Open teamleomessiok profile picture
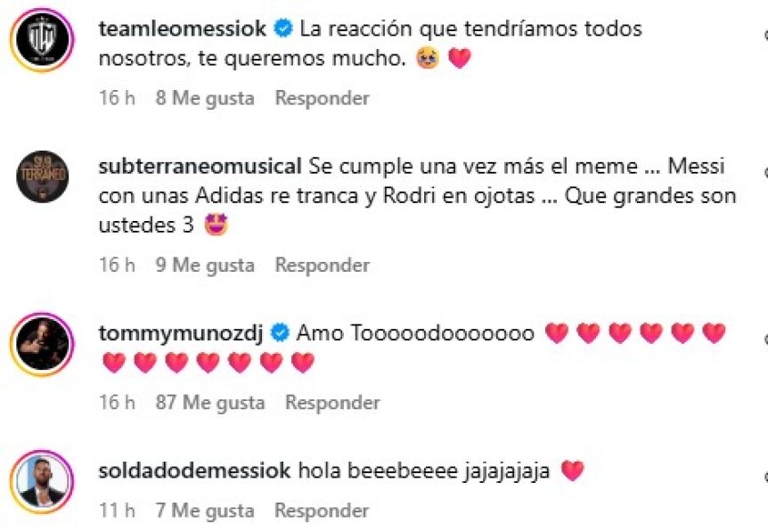Viewport: 768px width, 532px height. [42, 40]
